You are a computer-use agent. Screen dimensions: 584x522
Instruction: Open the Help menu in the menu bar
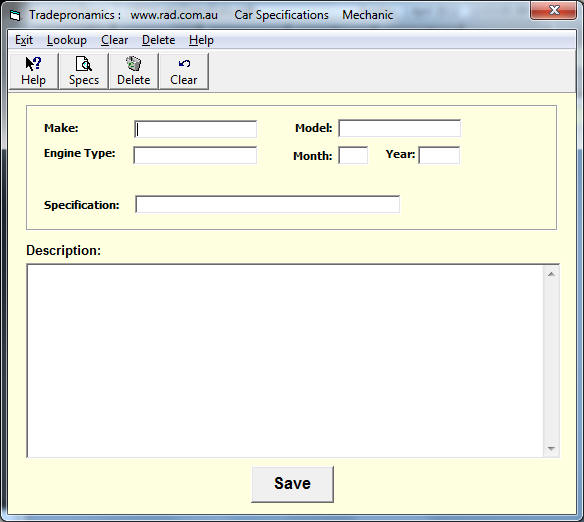(201, 40)
